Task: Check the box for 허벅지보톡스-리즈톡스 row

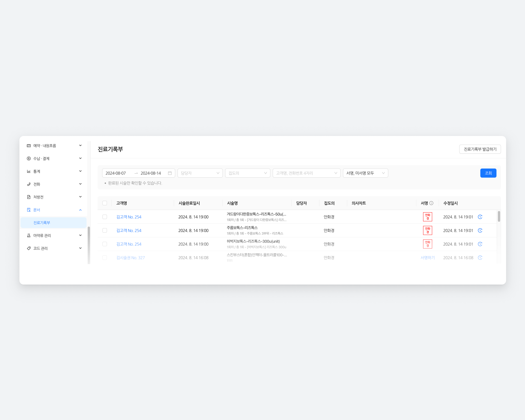Action: pos(105,244)
